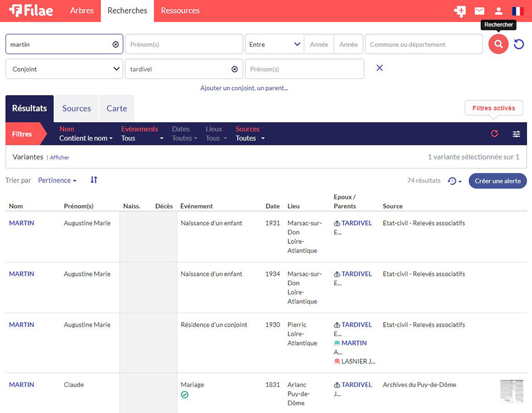Open the messages envelope icon
The image size is (532, 413).
[479, 11]
